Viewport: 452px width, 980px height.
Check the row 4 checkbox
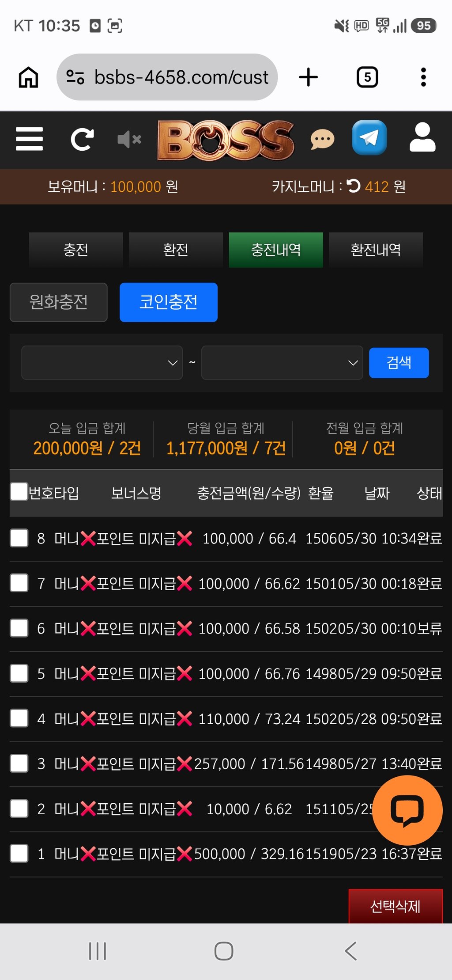[x=19, y=718]
